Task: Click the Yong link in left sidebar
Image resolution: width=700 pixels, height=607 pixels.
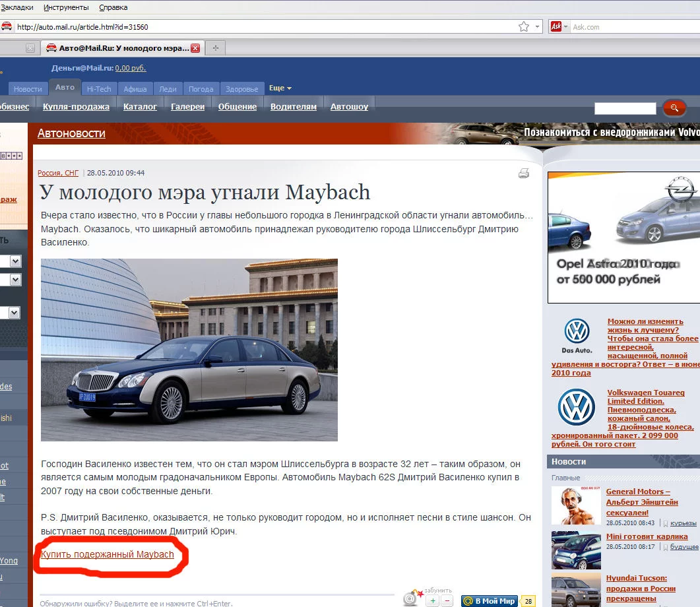Action: tap(9, 561)
